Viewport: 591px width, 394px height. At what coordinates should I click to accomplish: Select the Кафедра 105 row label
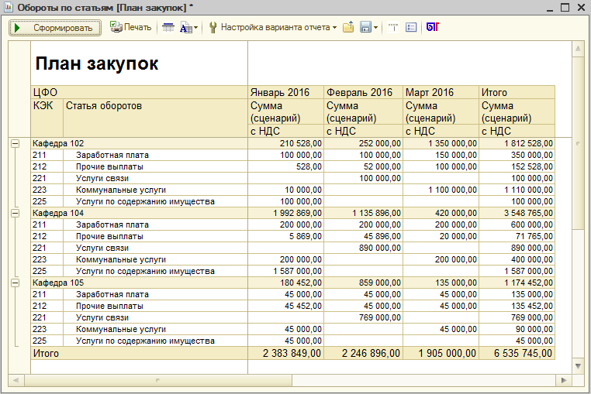point(58,283)
